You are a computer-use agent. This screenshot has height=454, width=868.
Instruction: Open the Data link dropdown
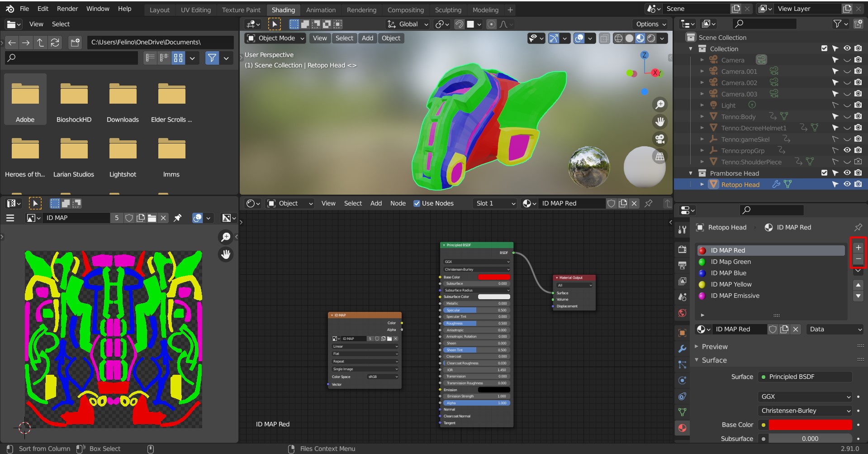[835, 330]
